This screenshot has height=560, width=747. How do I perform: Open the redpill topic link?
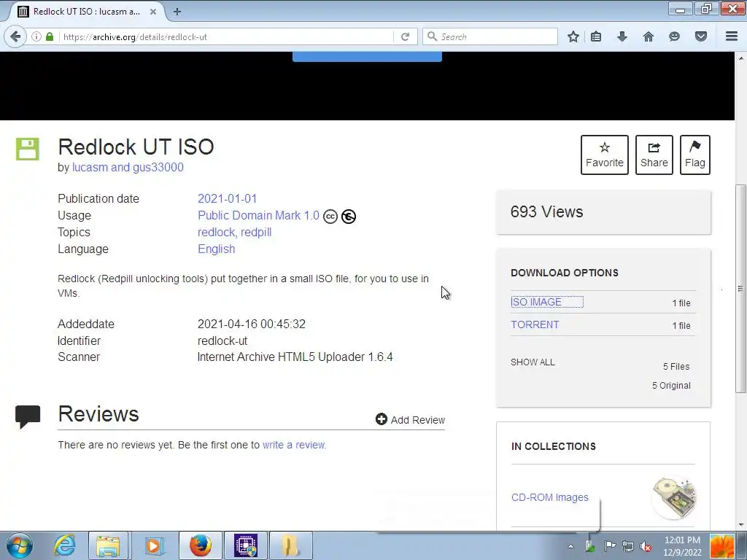tap(256, 233)
